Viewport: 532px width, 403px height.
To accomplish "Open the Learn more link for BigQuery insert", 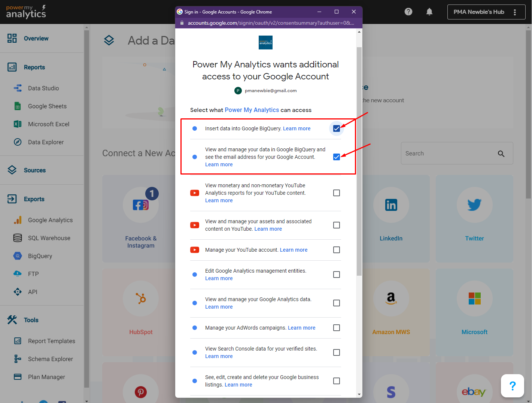I will (x=297, y=128).
